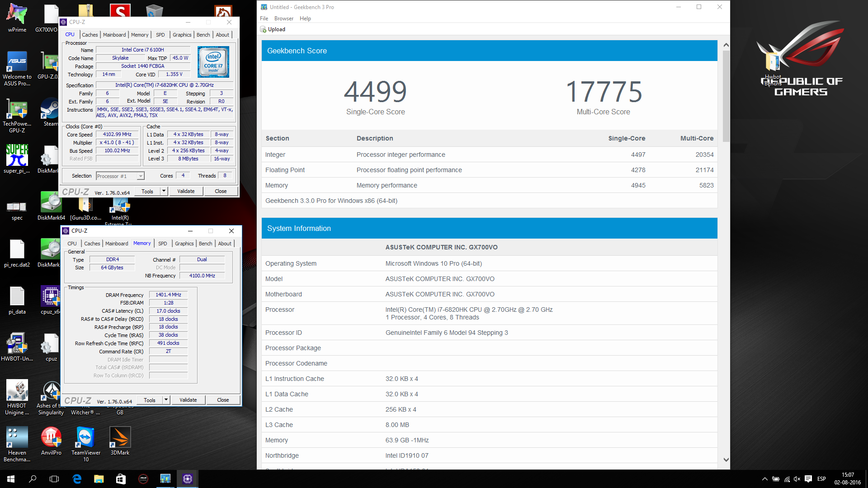Open the cpuz desktop icon

[51, 347]
